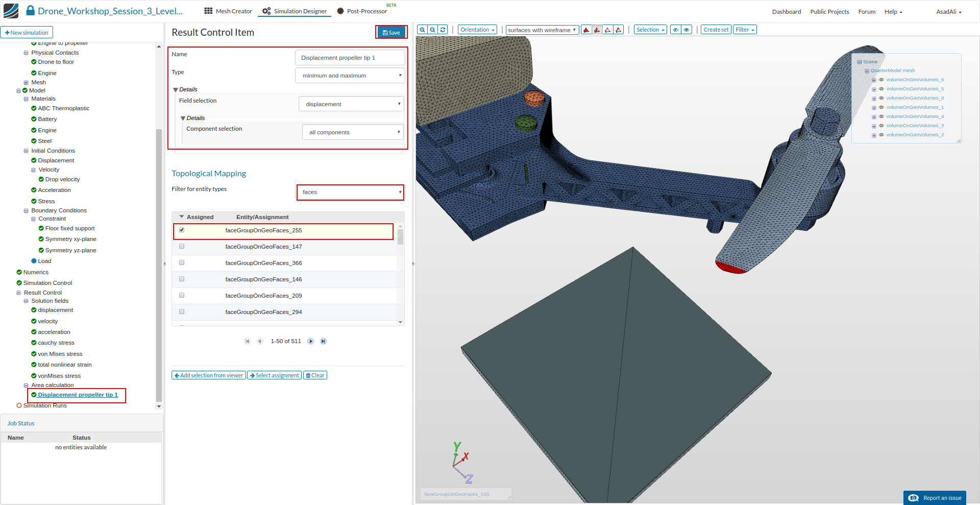
Task: Click Add selection from viewer button
Action: pyautogui.click(x=209, y=375)
